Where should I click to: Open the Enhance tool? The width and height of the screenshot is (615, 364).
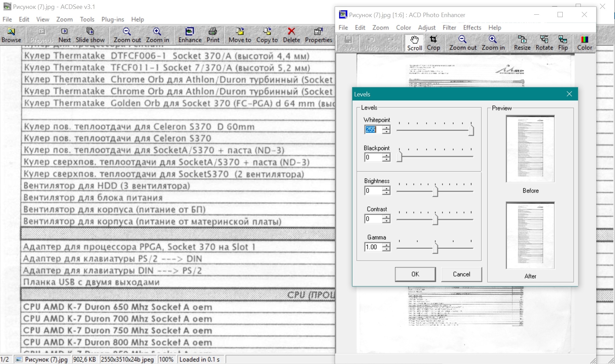(x=190, y=35)
